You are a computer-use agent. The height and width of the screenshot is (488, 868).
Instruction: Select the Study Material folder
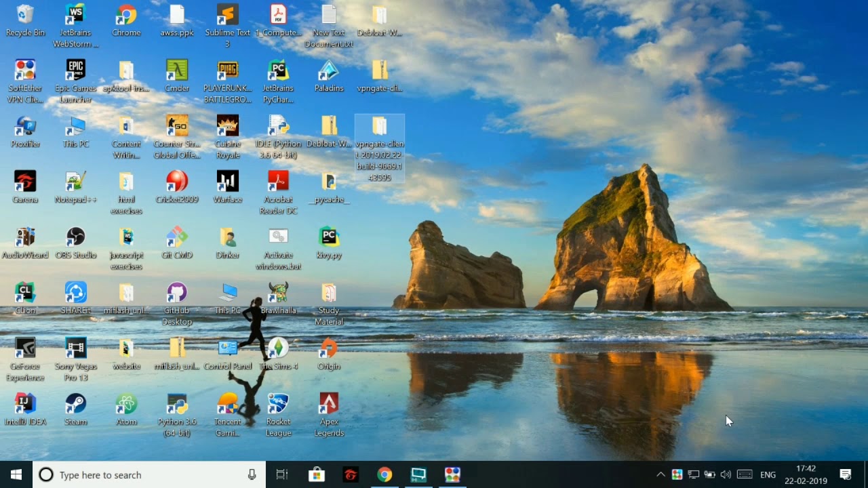329,304
